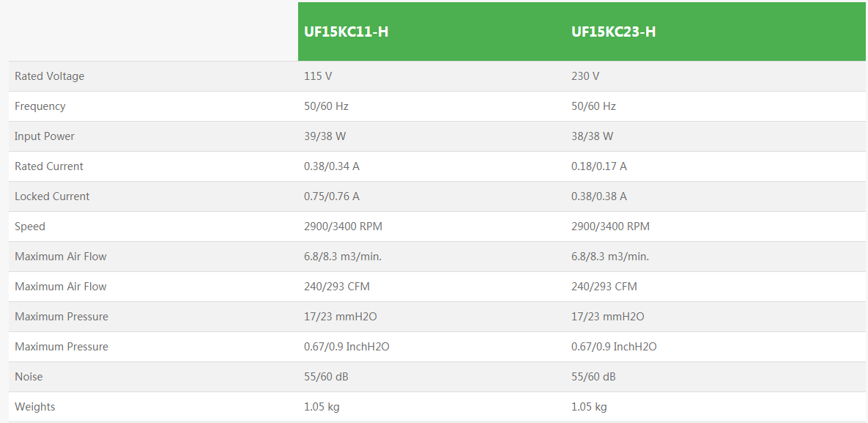The image size is (868, 423).
Task: Select the 0.38/0.34 A rated current value
Action: pos(332,166)
